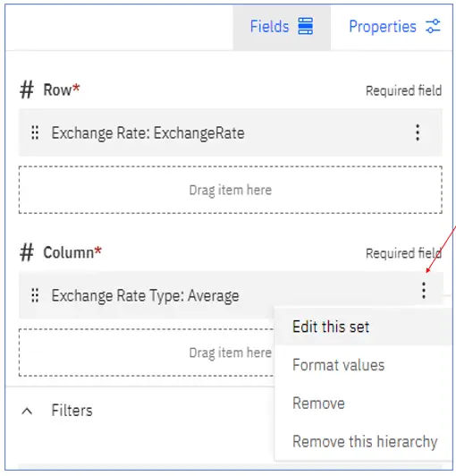Click the hash icon next to Row
Viewport: 456px width, 476px height.
tap(27, 89)
